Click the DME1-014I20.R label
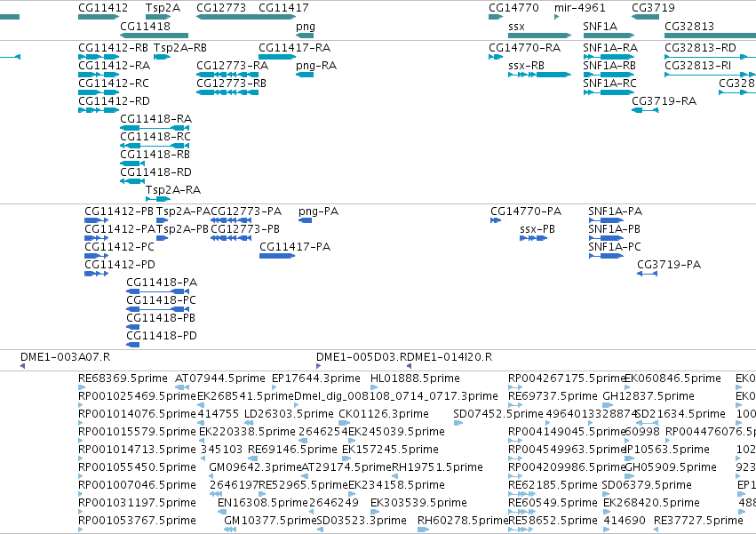756x534 pixels. click(448, 357)
